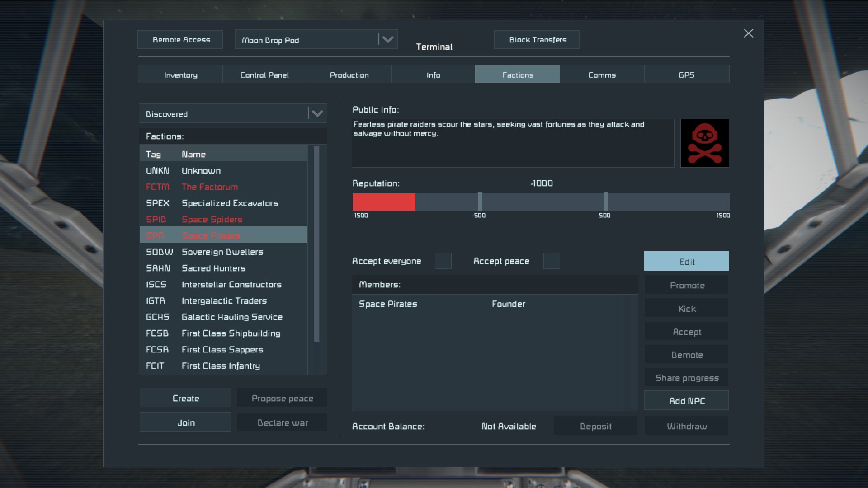Open the Comms tab
Screen dimensions: 868x488
tap(602, 74)
